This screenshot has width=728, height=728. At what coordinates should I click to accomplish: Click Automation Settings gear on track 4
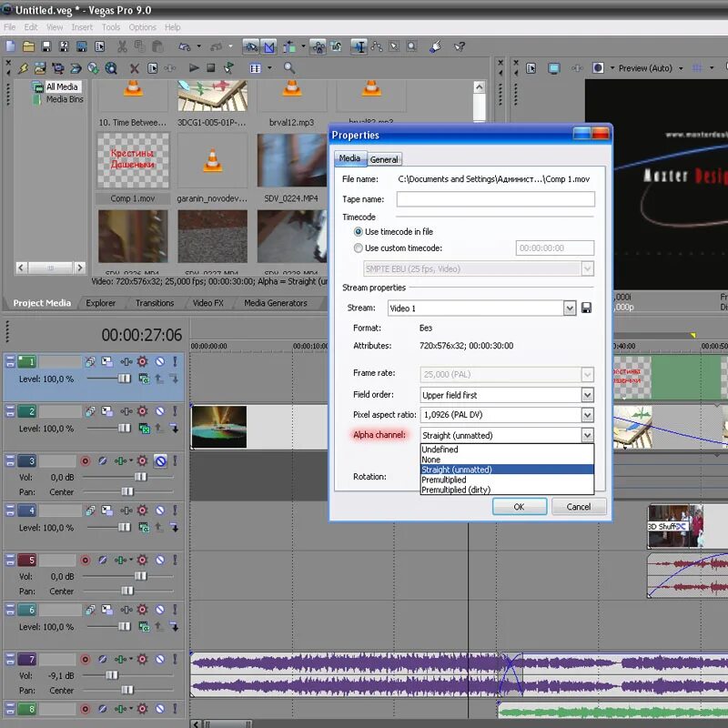tap(143, 511)
